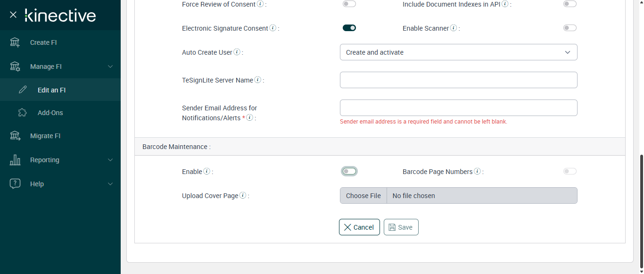
Task: Click the Add-Ons puzzle piece icon
Action: (x=23, y=113)
